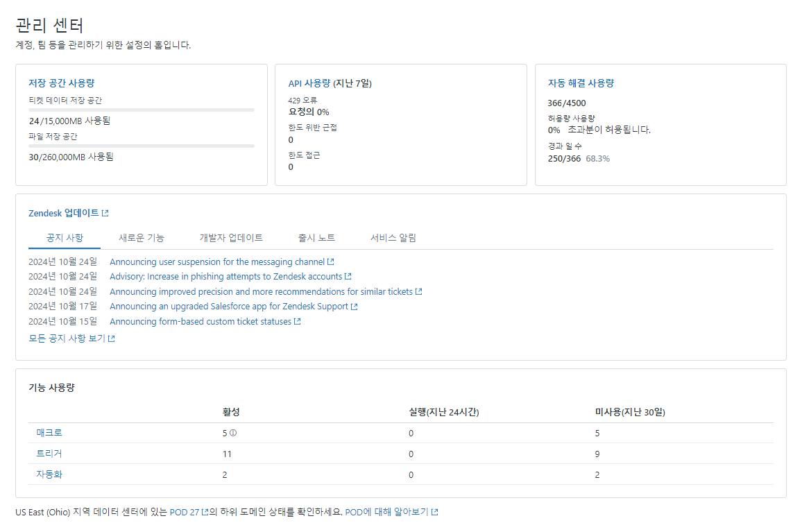
Task: Click the POD 27 link
Action: 184,512
